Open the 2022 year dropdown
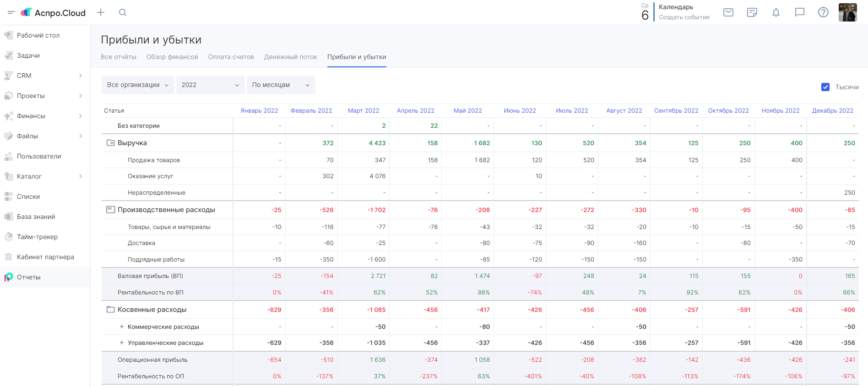This screenshot has height=387, width=868. click(x=210, y=85)
